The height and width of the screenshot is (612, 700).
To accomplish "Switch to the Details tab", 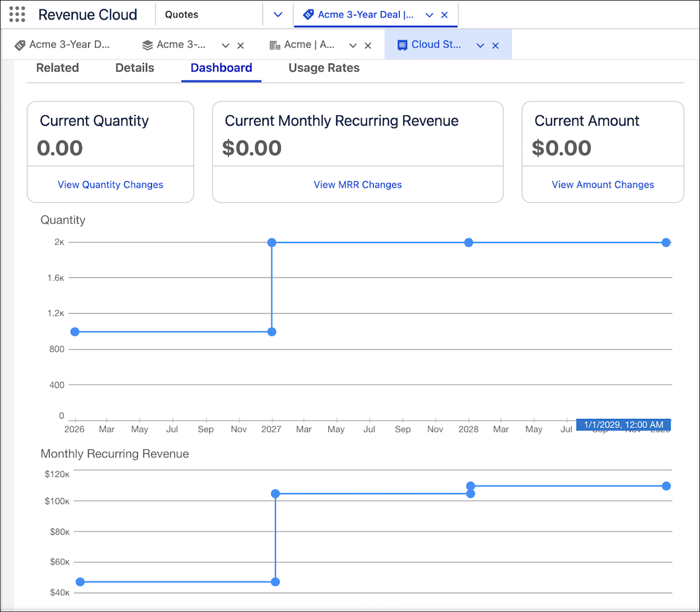I will (x=134, y=68).
